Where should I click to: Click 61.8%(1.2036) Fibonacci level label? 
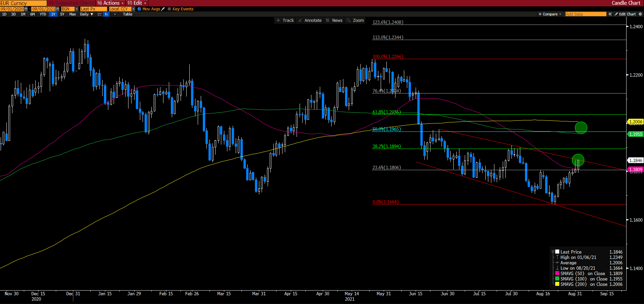pyautogui.click(x=386, y=112)
